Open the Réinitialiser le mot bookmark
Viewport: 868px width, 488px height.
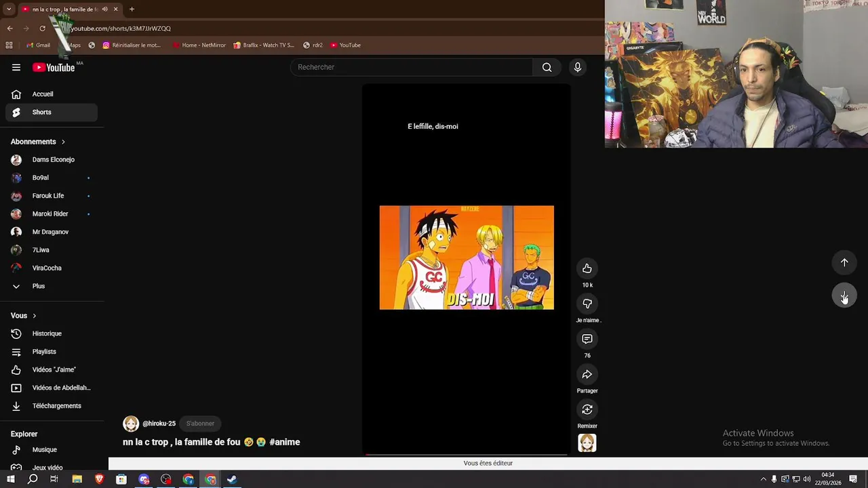pos(132,45)
